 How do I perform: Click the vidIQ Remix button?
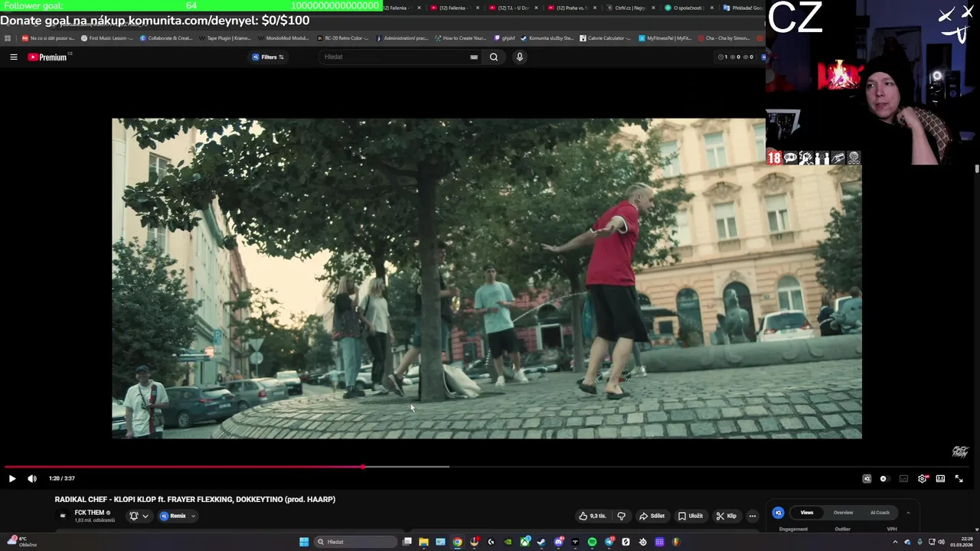pyautogui.click(x=173, y=516)
